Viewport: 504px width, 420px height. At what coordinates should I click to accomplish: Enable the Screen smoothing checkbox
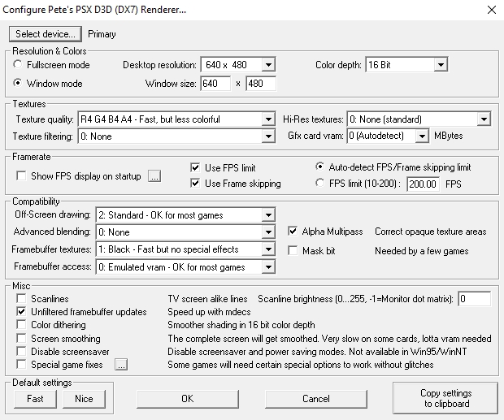click(21, 339)
